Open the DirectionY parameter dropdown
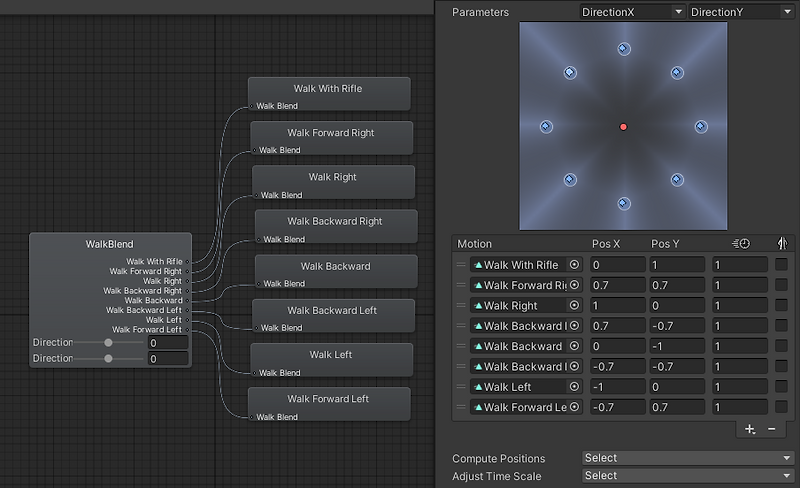 coord(741,12)
